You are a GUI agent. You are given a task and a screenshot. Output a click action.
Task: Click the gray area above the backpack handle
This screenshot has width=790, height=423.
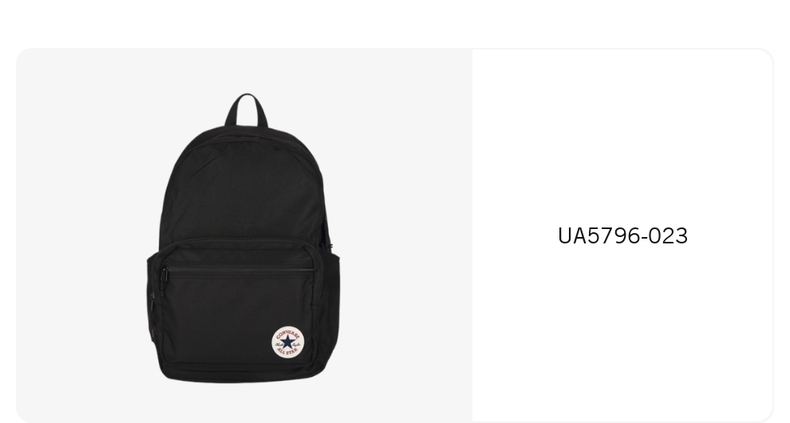click(x=246, y=70)
